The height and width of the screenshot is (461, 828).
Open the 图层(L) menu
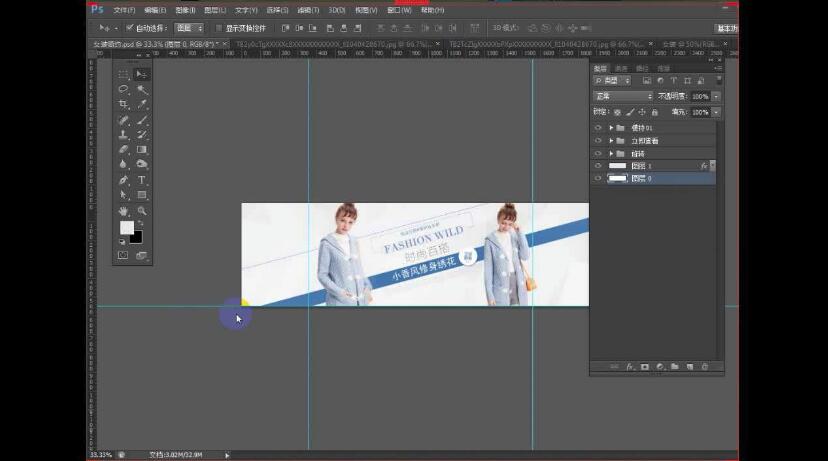[x=214, y=9]
